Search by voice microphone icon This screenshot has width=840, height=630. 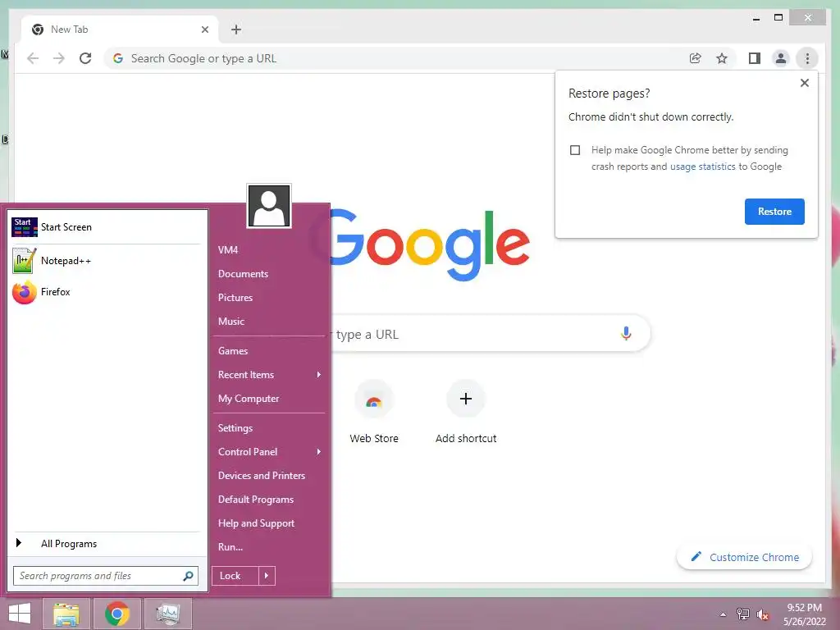coord(626,333)
